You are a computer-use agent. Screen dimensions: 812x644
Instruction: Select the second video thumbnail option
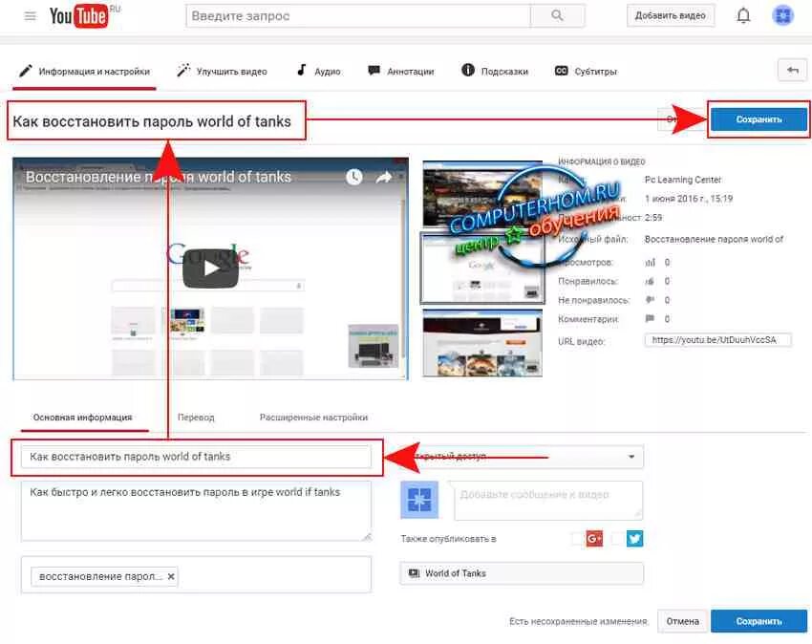click(x=482, y=268)
